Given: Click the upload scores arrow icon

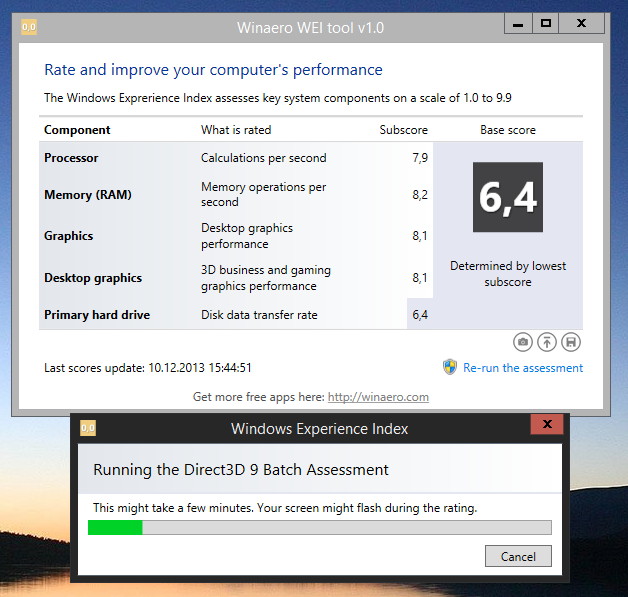Looking at the screenshot, I should (547, 342).
